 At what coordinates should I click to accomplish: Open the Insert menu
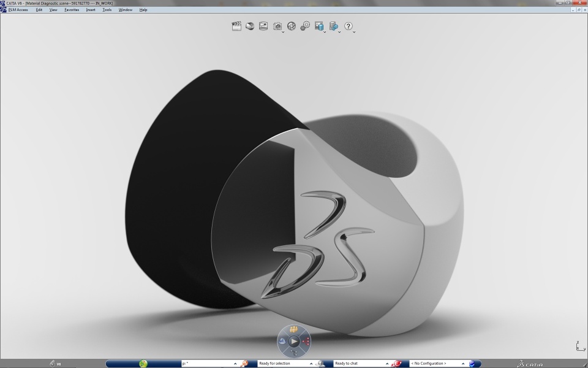pyautogui.click(x=91, y=10)
